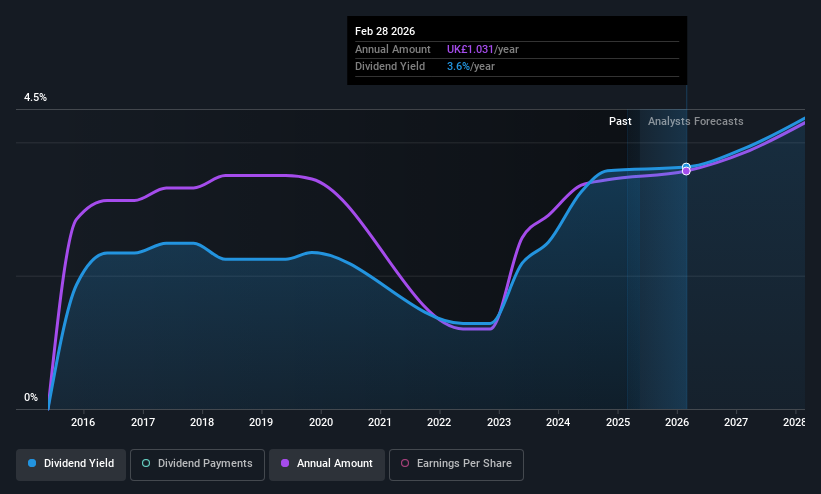This screenshot has width=821, height=494.
Task: Click the 0% y-axis label
Action: point(31,398)
